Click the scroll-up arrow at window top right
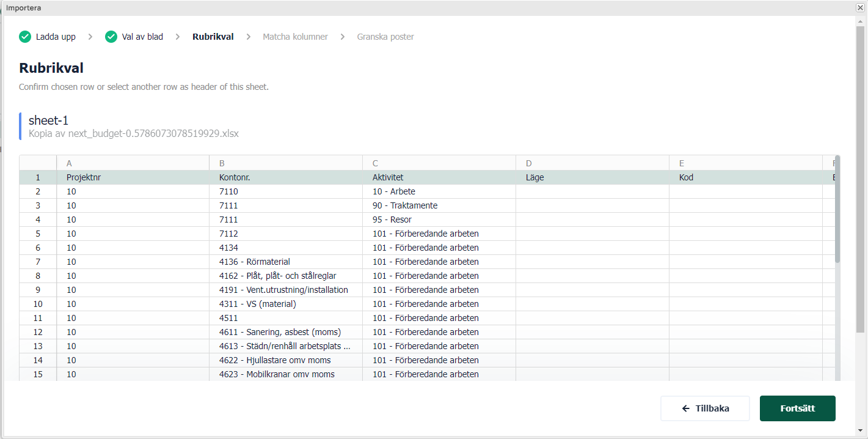 (x=860, y=21)
